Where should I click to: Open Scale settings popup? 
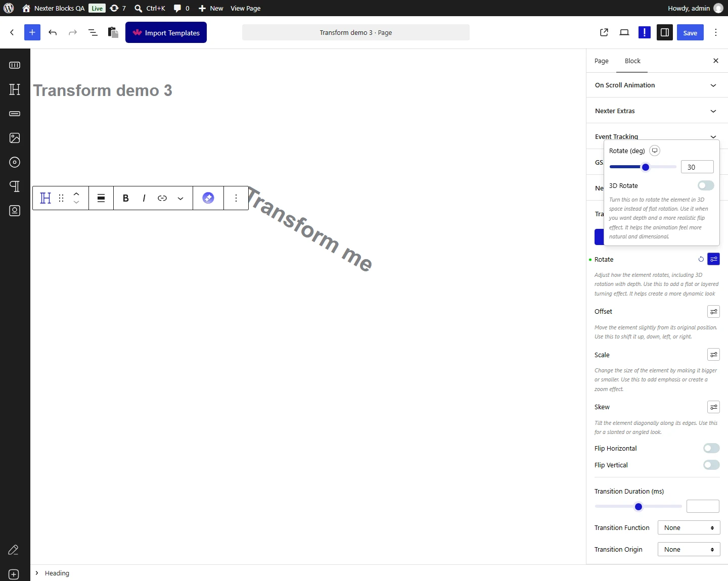[713, 355]
